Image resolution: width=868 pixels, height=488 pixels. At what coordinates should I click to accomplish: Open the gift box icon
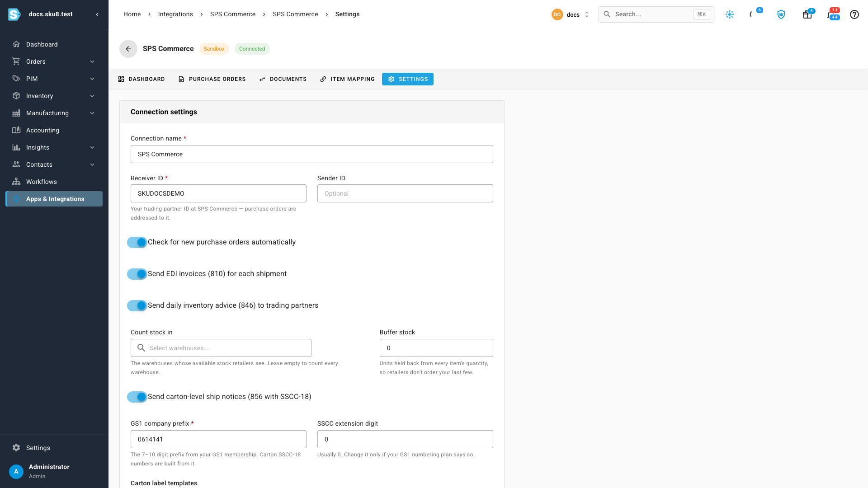tap(807, 14)
